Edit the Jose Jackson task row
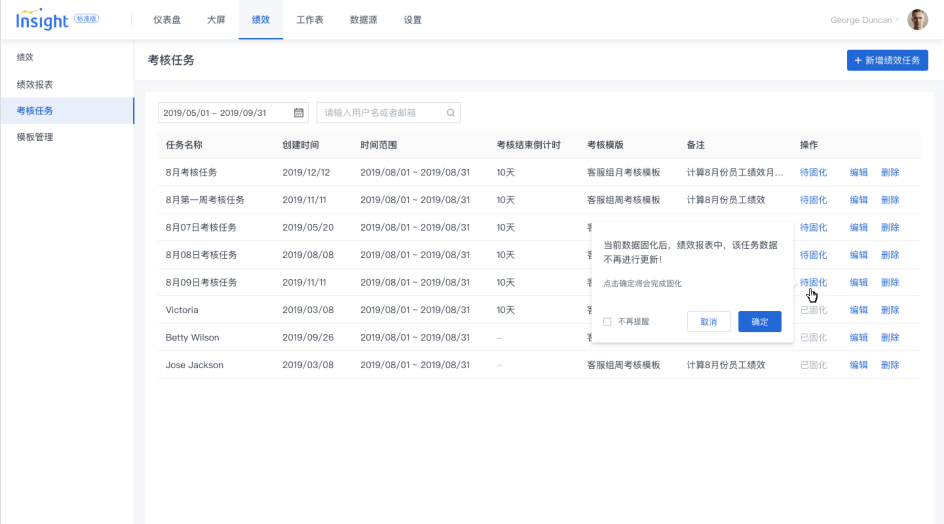Viewport: 944px width, 524px height. pyautogui.click(x=858, y=365)
